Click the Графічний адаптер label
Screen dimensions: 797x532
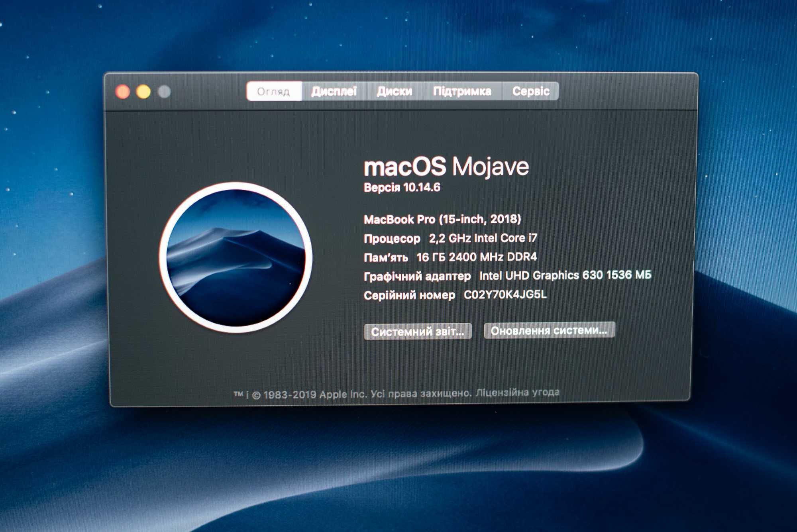pyautogui.click(x=417, y=276)
